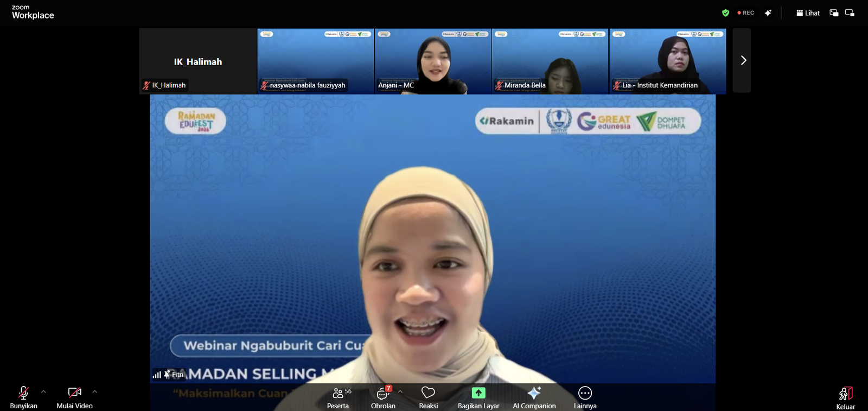Select the Anjani - MC video thumbnail

click(432, 61)
